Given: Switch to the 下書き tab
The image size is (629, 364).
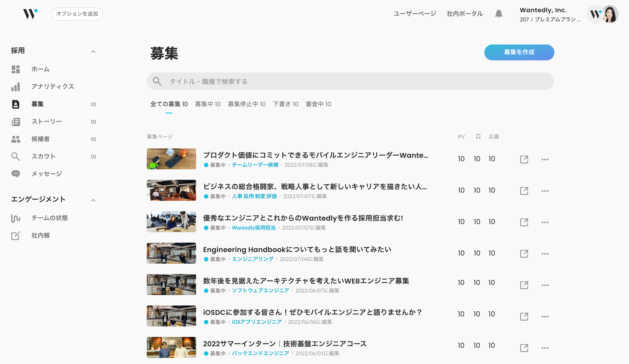Looking at the screenshot, I should click(x=285, y=104).
